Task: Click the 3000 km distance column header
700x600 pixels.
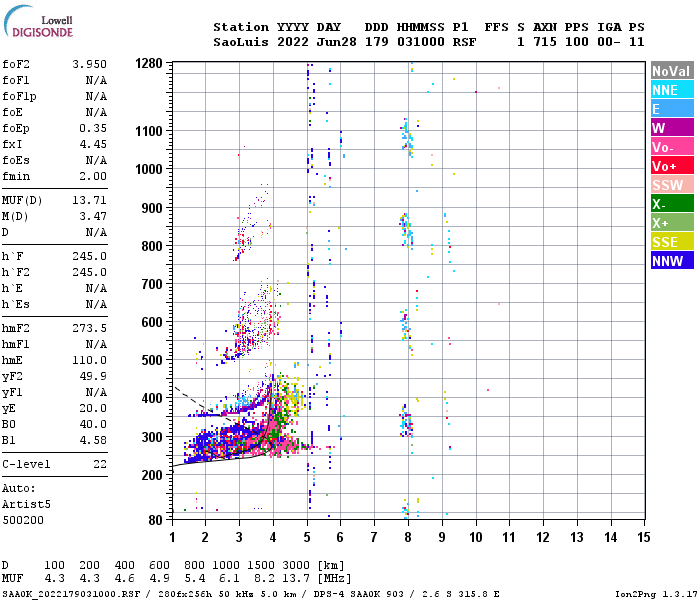Action: pyautogui.click(x=296, y=565)
